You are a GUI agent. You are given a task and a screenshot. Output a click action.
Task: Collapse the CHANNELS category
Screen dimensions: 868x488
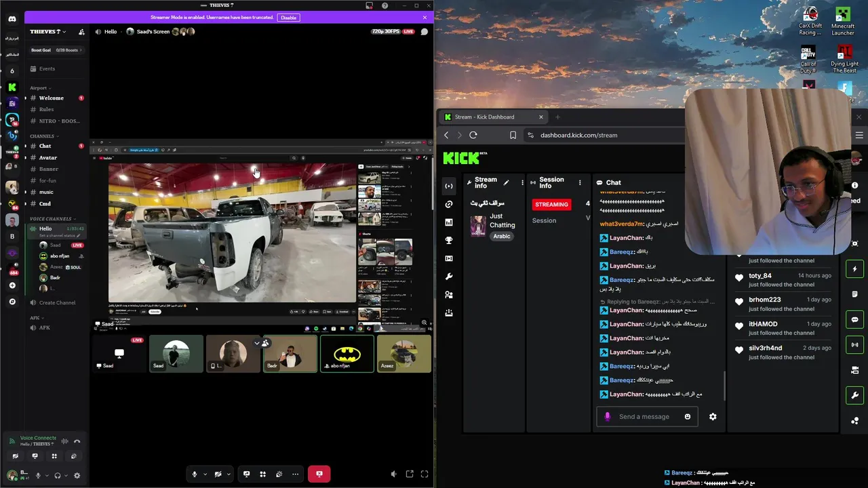(44, 136)
